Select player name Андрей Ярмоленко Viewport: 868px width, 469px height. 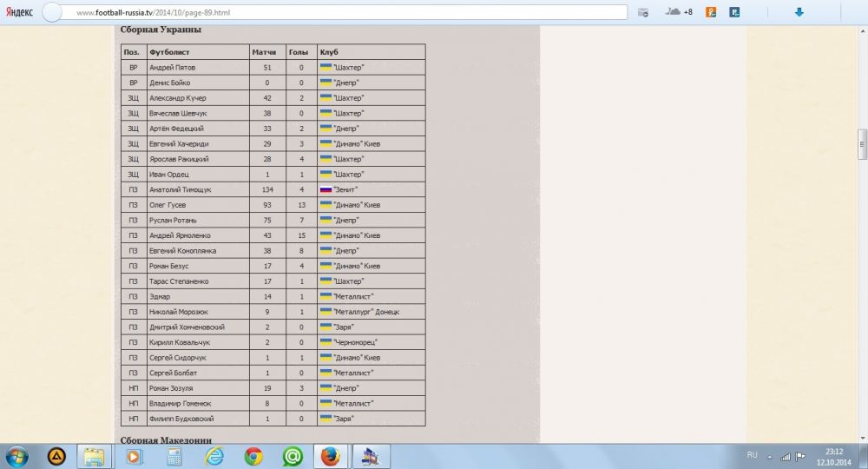click(x=180, y=235)
